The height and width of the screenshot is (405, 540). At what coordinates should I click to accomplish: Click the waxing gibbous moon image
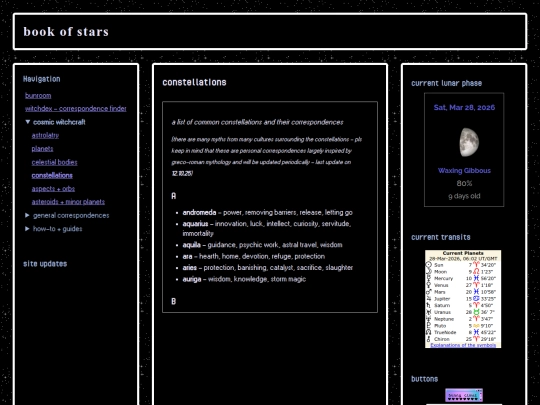(x=469, y=142)
